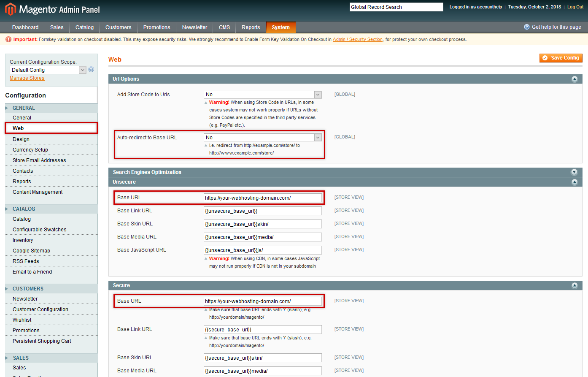Collapse the Secure section
The width and height of the screenshot is (588, 377).
574,285
